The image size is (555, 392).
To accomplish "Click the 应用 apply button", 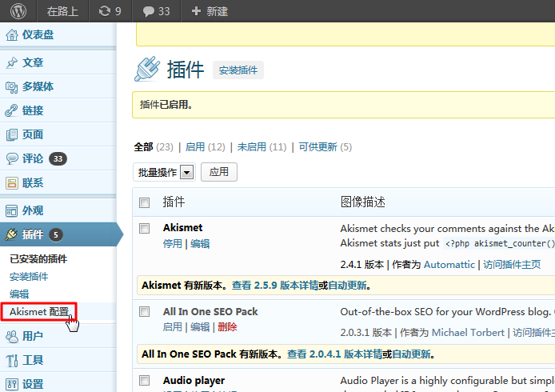I will 219,172.
